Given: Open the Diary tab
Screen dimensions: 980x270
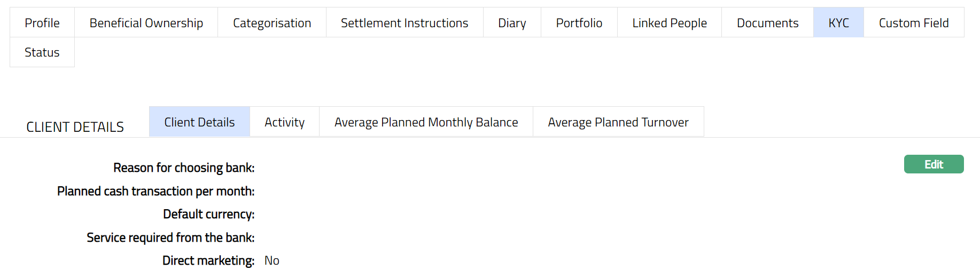Looking at the screenshot, I should pos(512,23).
